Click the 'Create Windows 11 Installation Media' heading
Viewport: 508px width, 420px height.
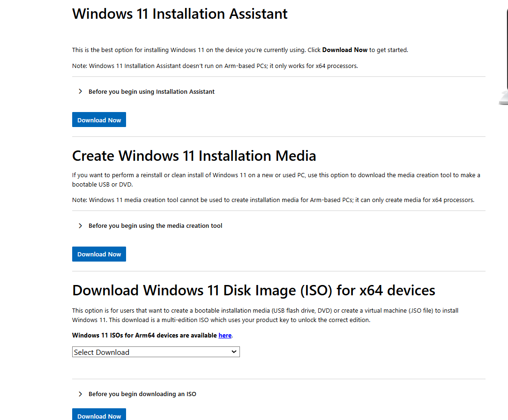194,156
